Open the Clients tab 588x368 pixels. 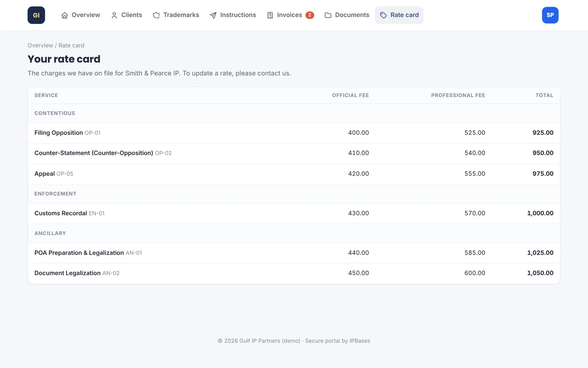coord(132,15)
